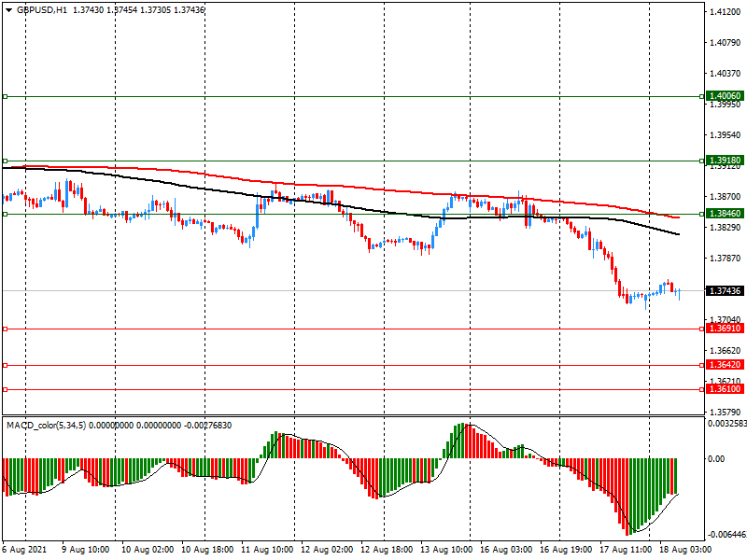Select the 6 Aug 2021 time label
The height and width of the screenshot is (560, 747).
tap(25, 550)
